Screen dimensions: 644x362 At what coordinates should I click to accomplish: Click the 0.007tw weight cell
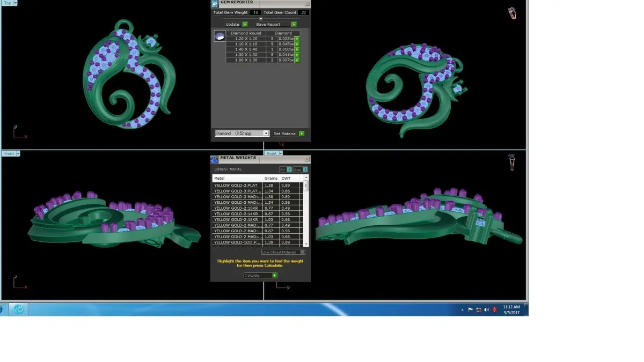(286, 60)
